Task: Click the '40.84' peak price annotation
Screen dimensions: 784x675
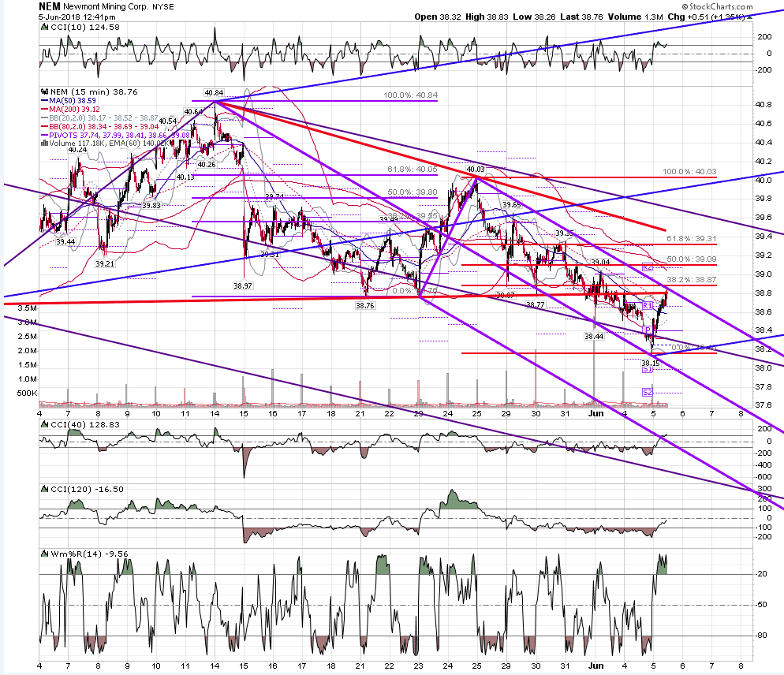Action: click(x=214, y=92)
